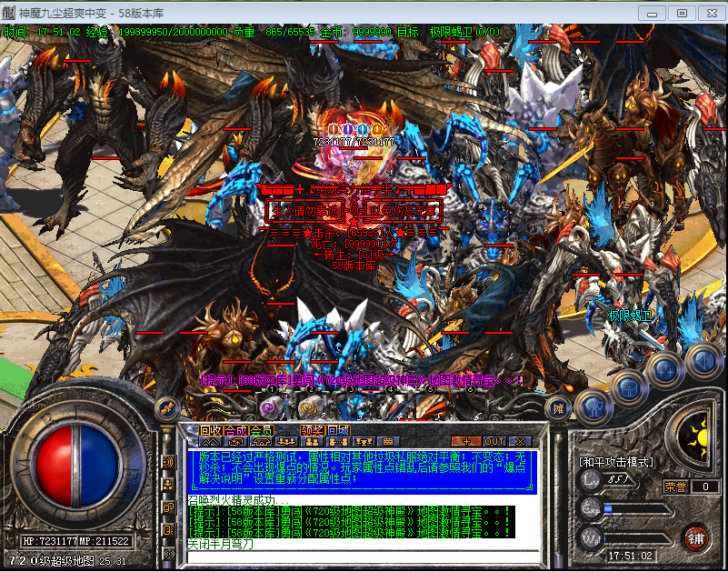The width and height of the screenshot is (728, 572).
Task: Toggle the sound speaker round button
Action: [703, 362]
